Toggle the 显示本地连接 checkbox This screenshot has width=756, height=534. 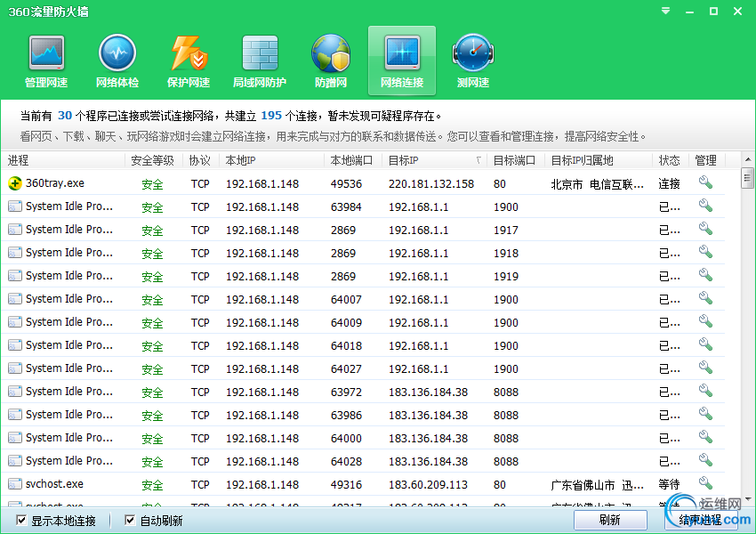coord(21,520)
